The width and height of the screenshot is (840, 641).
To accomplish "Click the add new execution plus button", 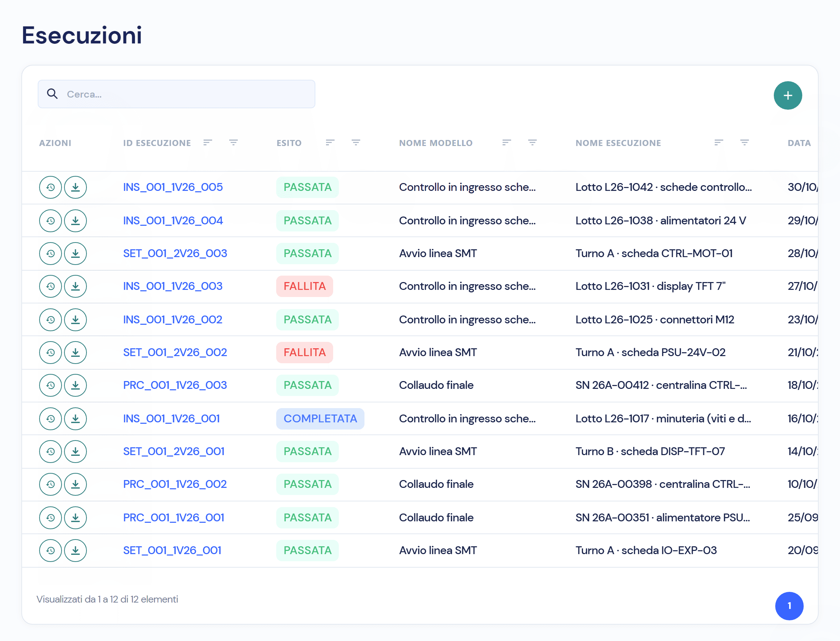I will point(787,95).
